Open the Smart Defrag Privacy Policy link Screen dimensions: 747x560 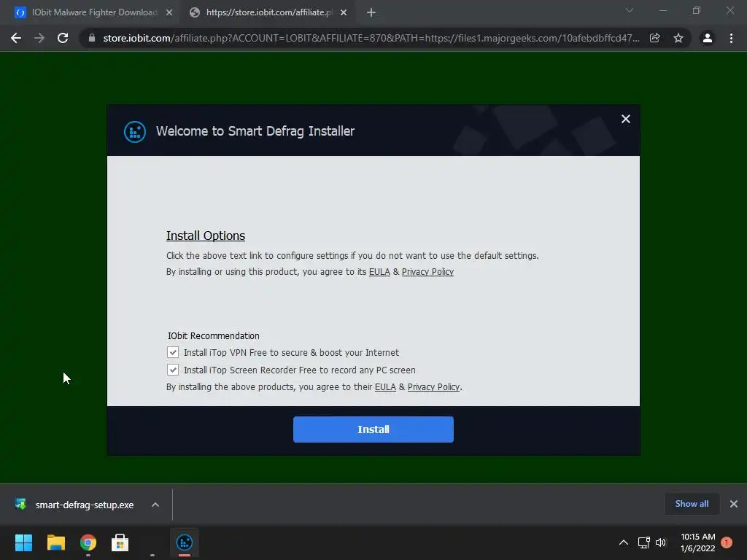click(427, 272)
